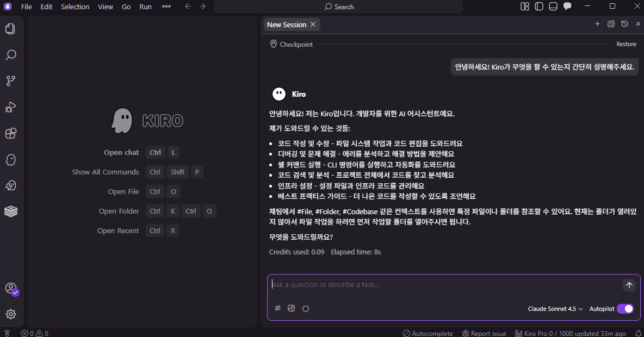Click Report issue in status bar
644x337 pixels.
tap(484, 333)
